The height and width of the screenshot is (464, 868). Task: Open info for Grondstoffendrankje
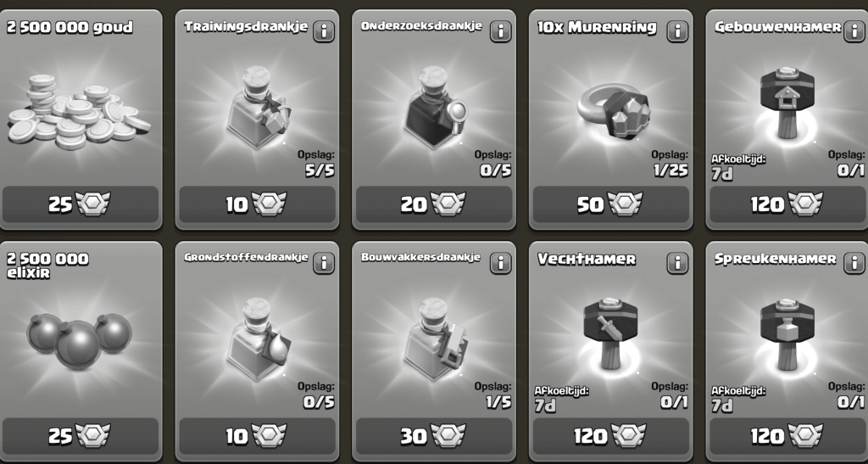[x=324, y=263]
